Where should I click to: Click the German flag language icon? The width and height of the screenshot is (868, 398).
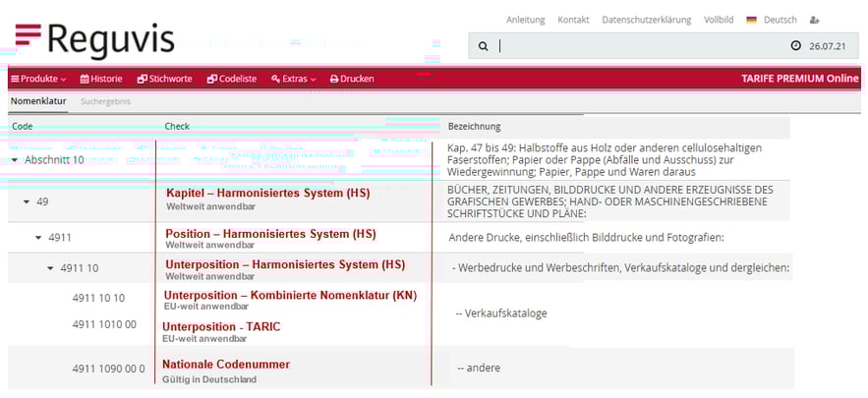point(751,20)
